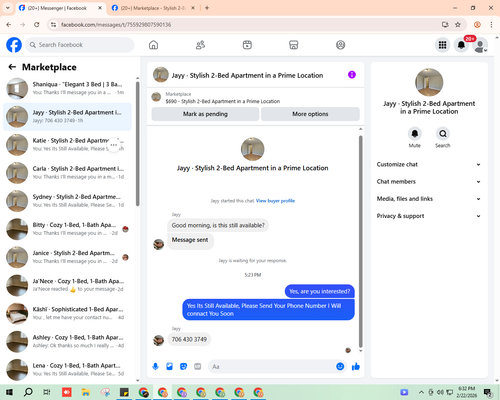This screenshot has height=400, width=500.
Task: Open the purple conversation info icon
Action: [352, 75]
